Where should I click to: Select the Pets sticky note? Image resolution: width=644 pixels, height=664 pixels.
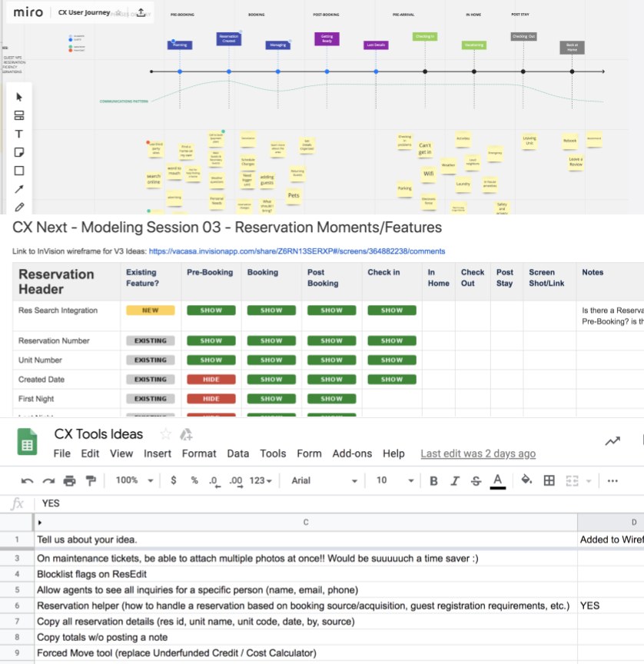pos(294,196)
